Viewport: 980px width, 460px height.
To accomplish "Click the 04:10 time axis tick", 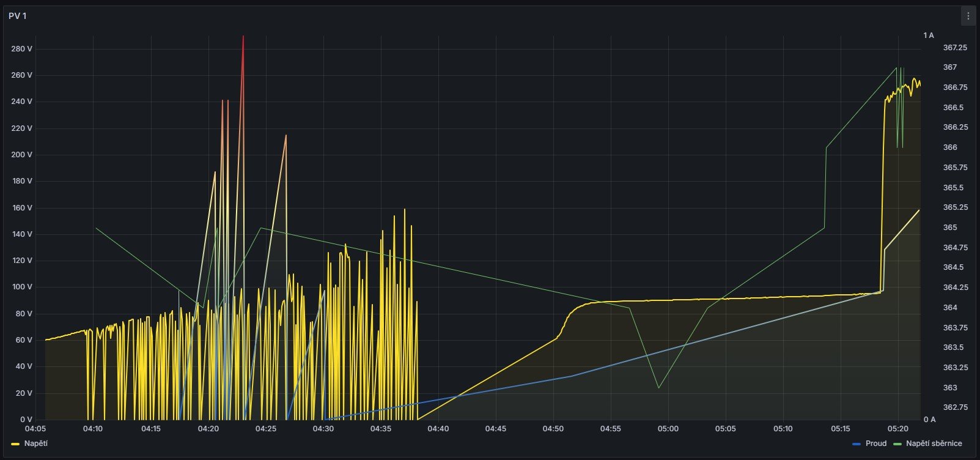I will point(94,429).
